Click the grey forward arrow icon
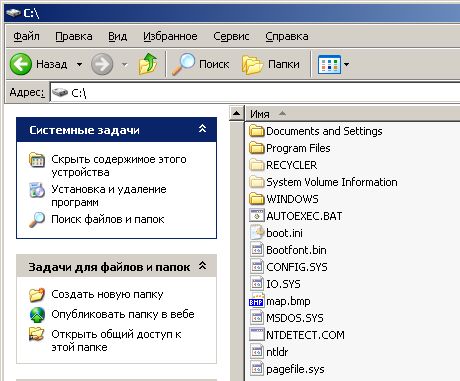 click(x=102, y=64)
